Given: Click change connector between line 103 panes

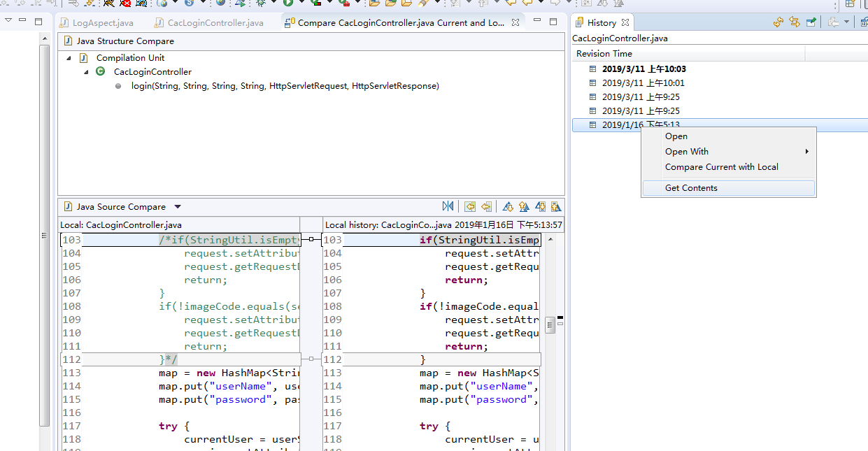Looking at the screenshot, I should [311, 240].
